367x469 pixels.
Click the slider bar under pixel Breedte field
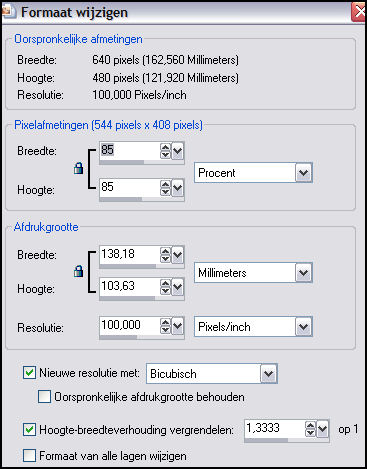tap(142, 162)
